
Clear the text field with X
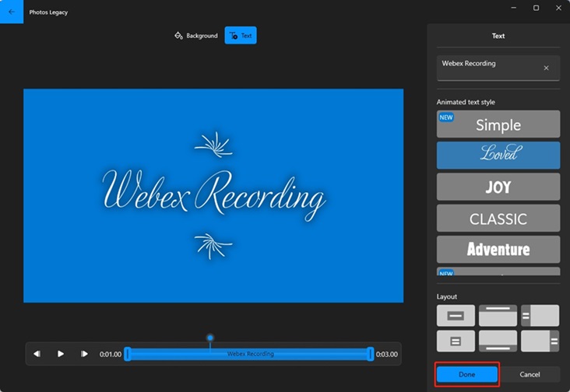(x=546, y=68)
